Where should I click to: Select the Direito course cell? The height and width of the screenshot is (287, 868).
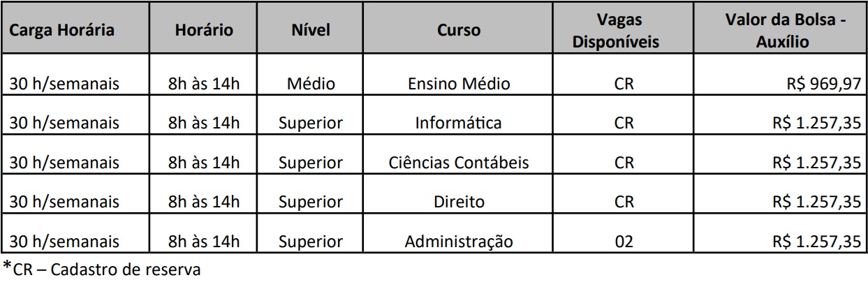pyautogui.click(x=459, y=203)
